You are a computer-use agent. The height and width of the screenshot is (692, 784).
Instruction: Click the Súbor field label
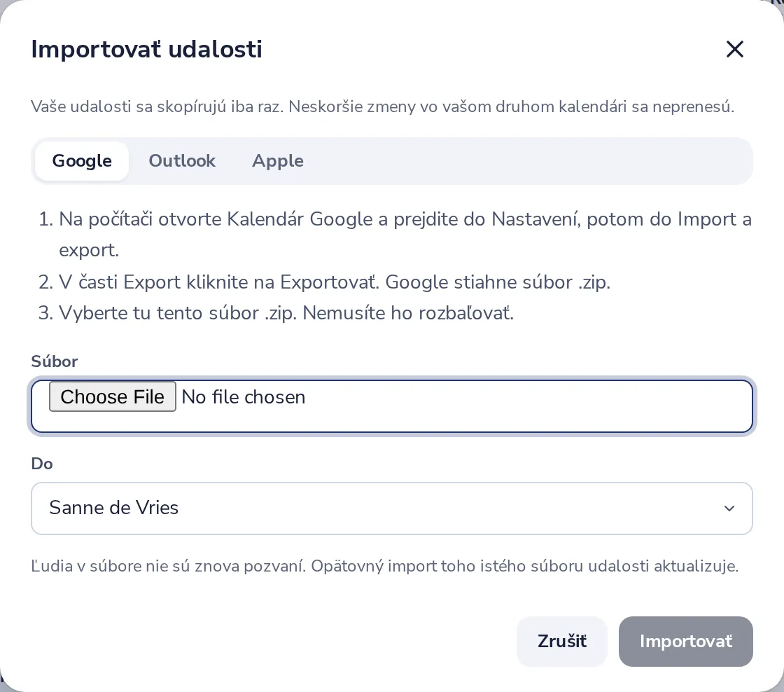[x=55, y=361]
